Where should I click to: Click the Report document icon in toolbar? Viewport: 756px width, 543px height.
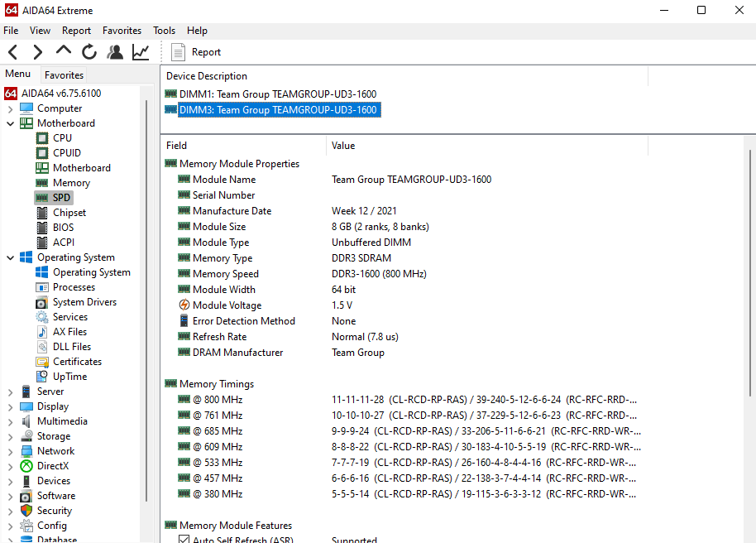click(178, 52)
